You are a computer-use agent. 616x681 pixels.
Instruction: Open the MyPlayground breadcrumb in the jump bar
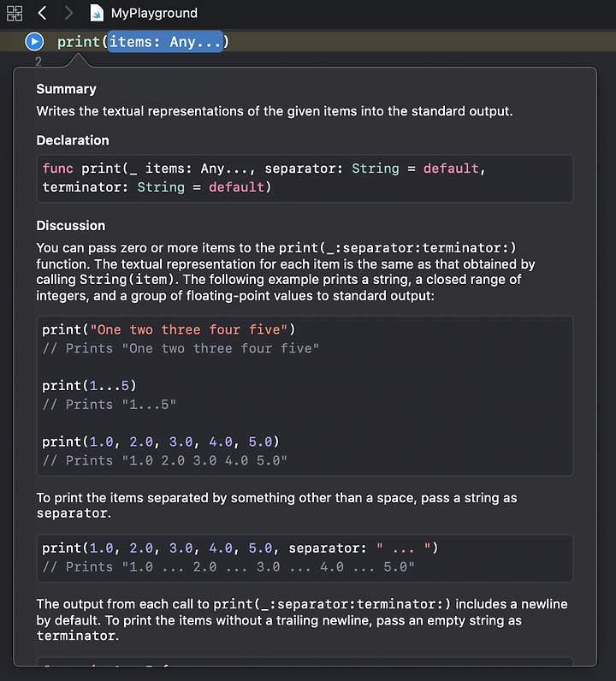(154, 13)
